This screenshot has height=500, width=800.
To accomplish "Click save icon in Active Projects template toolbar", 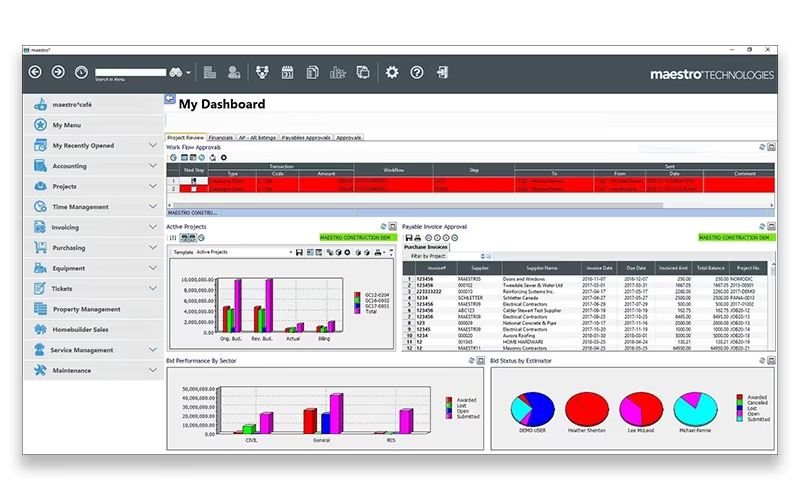I will pyautogui.click(x=299, y=253).
